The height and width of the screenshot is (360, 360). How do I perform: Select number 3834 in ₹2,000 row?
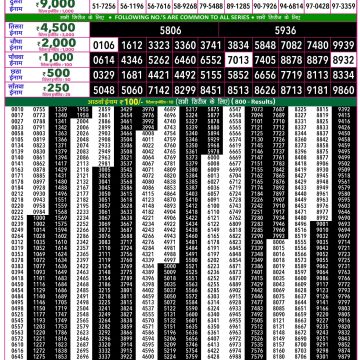pyautogui.click(x=238, y=45)
